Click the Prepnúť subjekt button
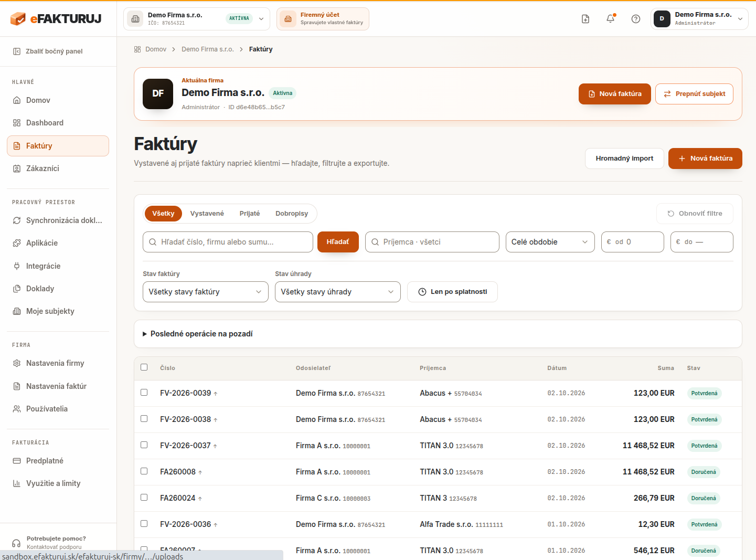The height and width of the screenshot is (560, 756). pos(694,94)
